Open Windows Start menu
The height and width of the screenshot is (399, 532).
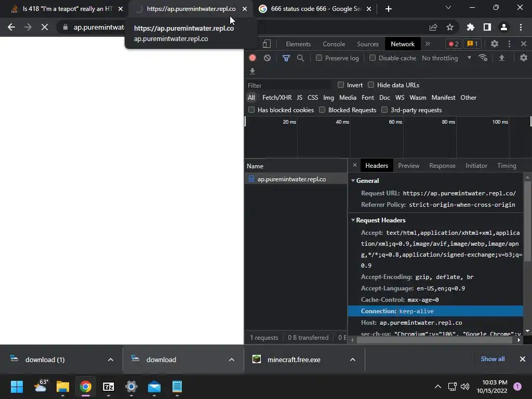(17, 387)
